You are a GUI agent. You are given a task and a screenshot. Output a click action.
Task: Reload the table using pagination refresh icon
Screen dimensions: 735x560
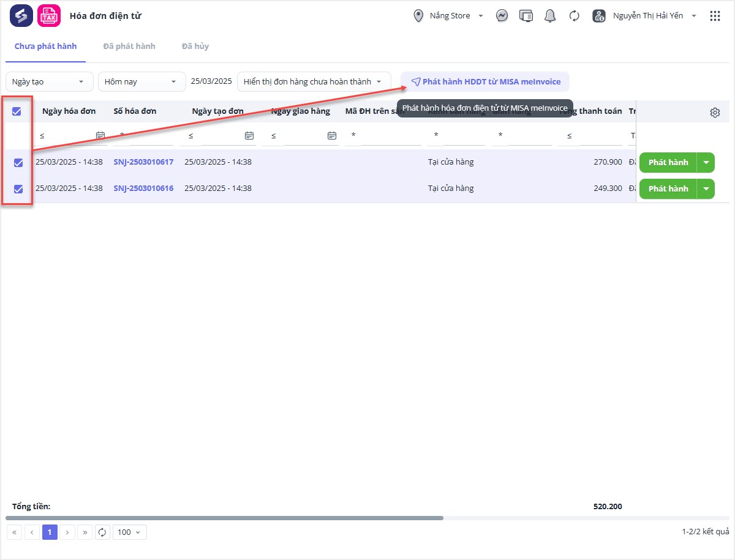coord(102,532)
